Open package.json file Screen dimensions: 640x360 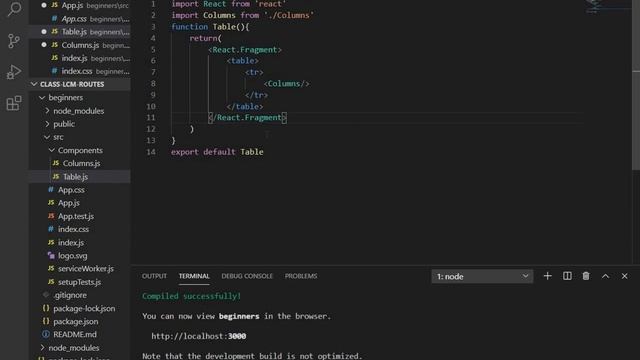pos(80,321)
